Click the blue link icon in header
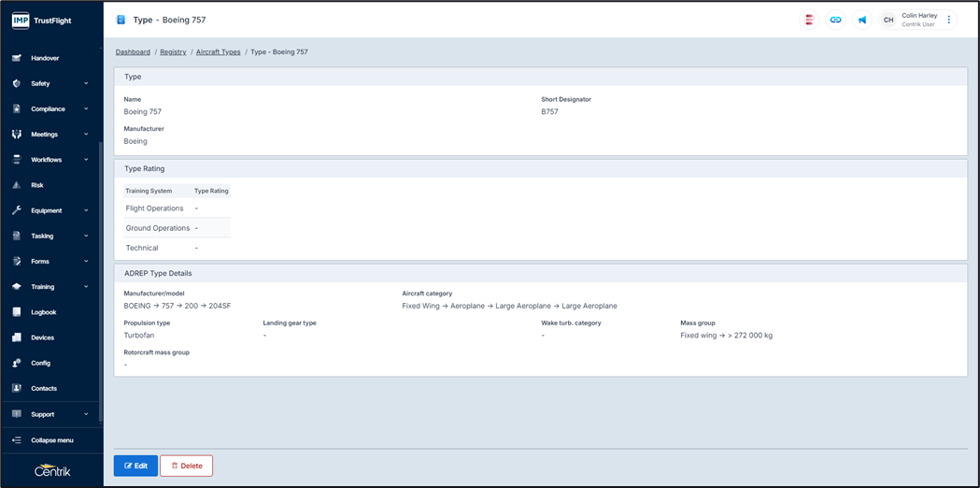Viewport: 980px width, 488px height. tap(835, 20)
